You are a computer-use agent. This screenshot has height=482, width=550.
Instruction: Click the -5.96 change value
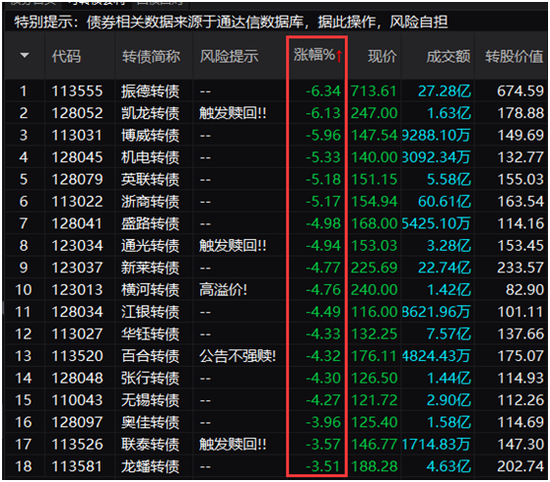[x=323, y=135]
